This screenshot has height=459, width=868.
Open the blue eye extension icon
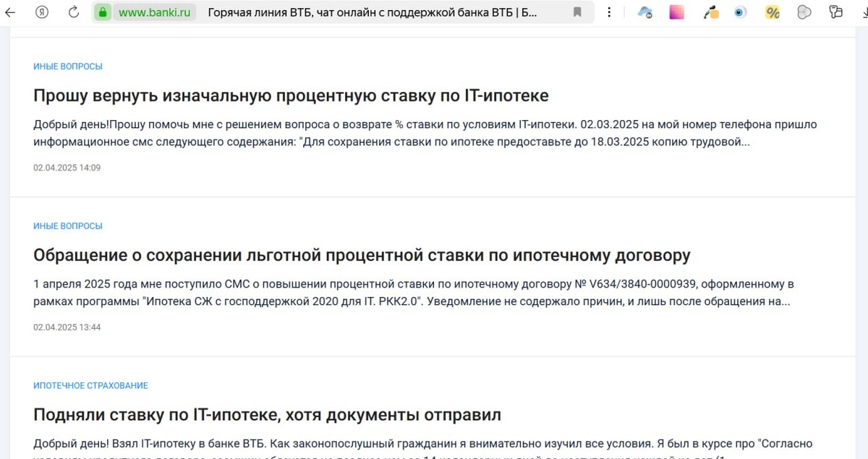coord(740,12)
